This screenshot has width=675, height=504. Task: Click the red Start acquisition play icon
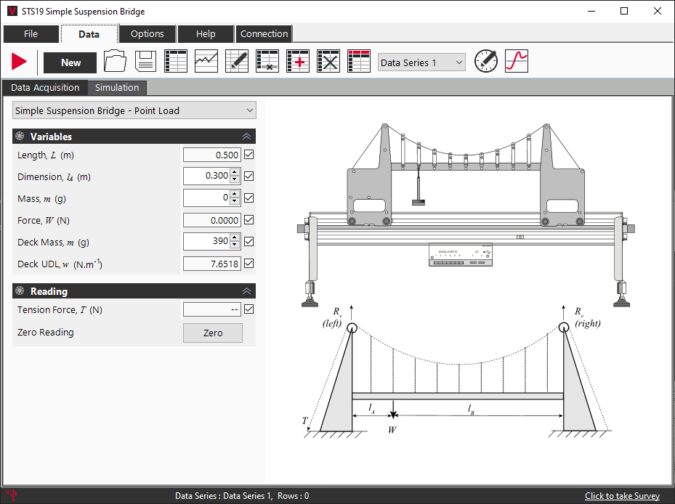(x=19, y=62)
